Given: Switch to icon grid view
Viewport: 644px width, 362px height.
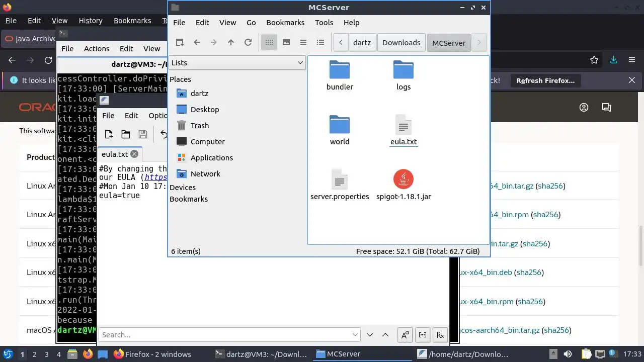Looking at the screenshot, I should (269, 42).
